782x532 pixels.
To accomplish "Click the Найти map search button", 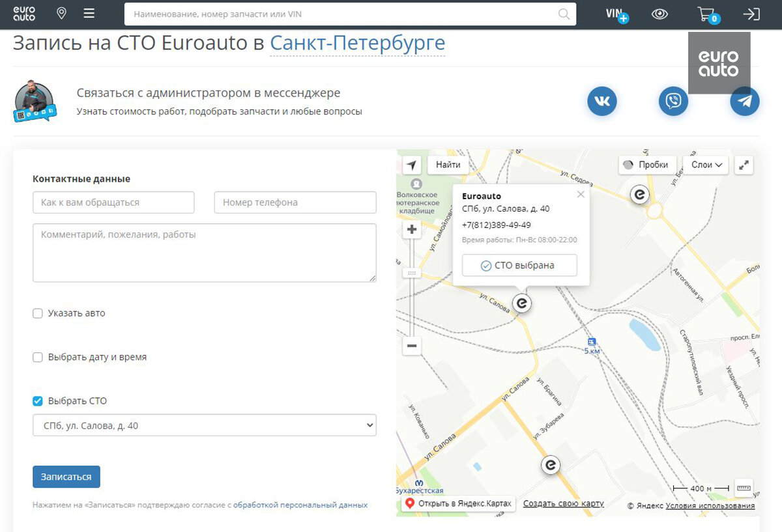I will (448, 165).
